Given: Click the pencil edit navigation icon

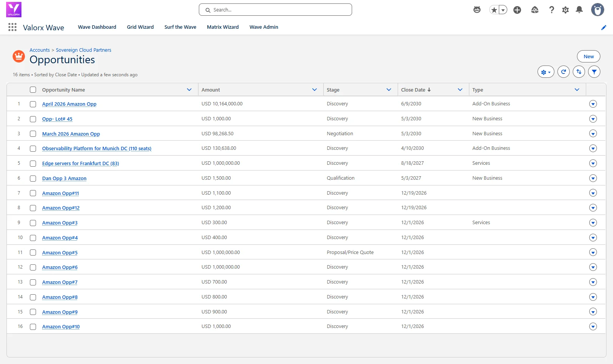Looking at the screenshot, I should tap(604, 27).
